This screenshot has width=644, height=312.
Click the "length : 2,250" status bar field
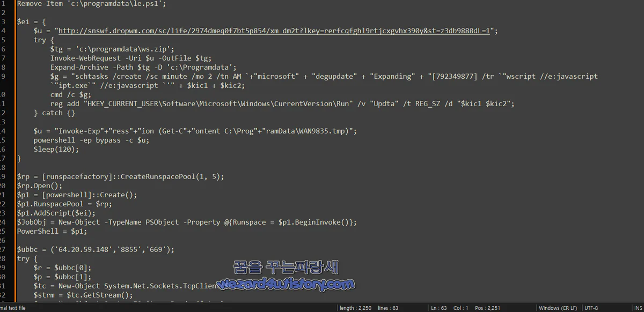click(355, 308)
